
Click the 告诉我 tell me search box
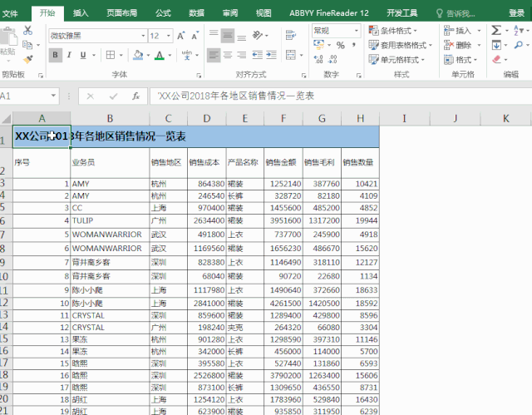coord(456,13)
